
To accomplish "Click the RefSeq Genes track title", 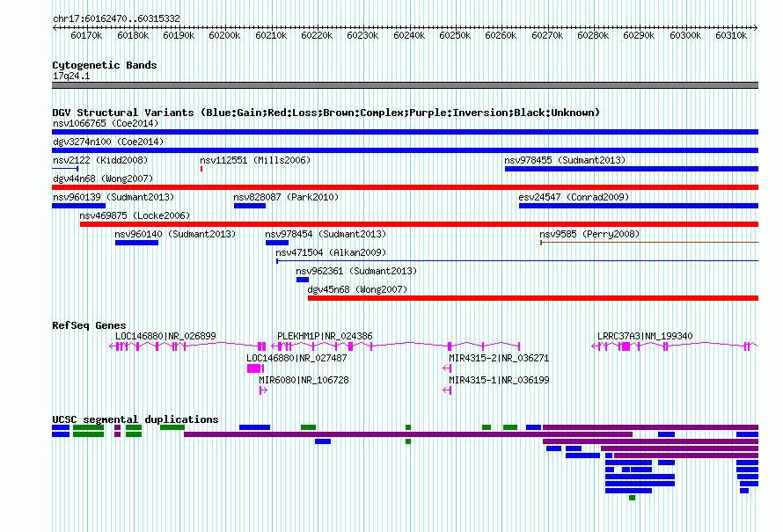I will [89, 325].
